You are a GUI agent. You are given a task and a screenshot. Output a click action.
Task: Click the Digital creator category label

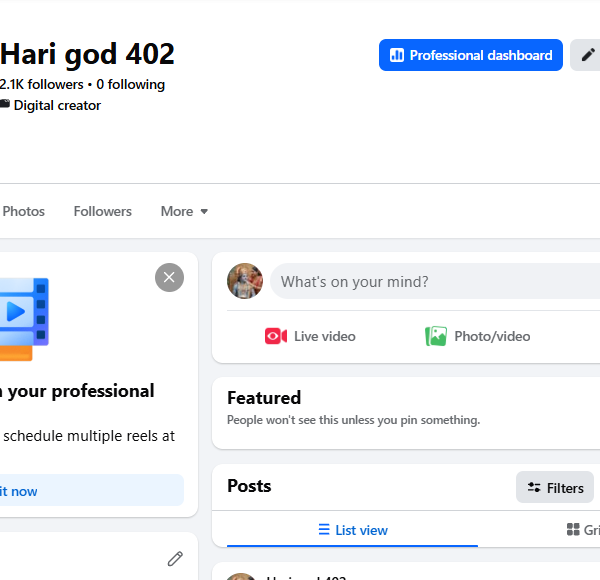tap(57, 105)
